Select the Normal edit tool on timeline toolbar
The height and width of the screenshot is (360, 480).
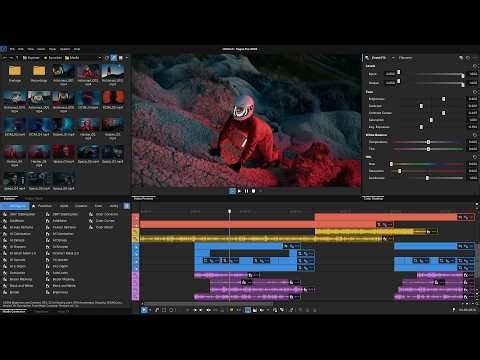point(144,310)
